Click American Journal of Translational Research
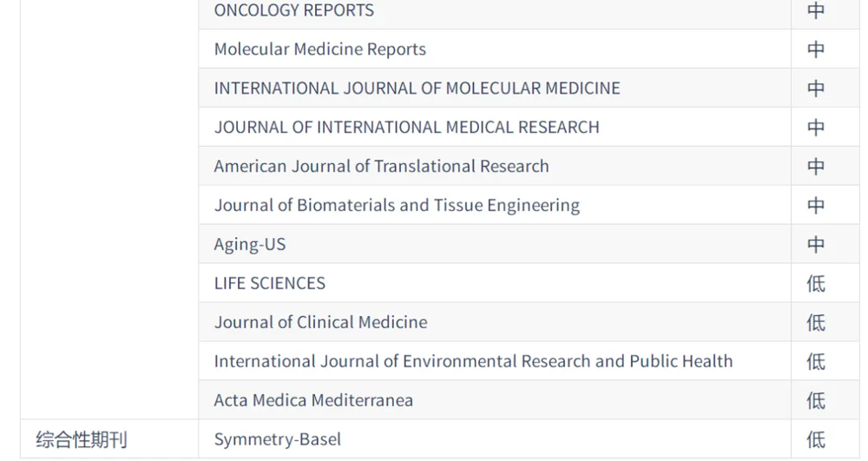868x461 pixels. 381,167
